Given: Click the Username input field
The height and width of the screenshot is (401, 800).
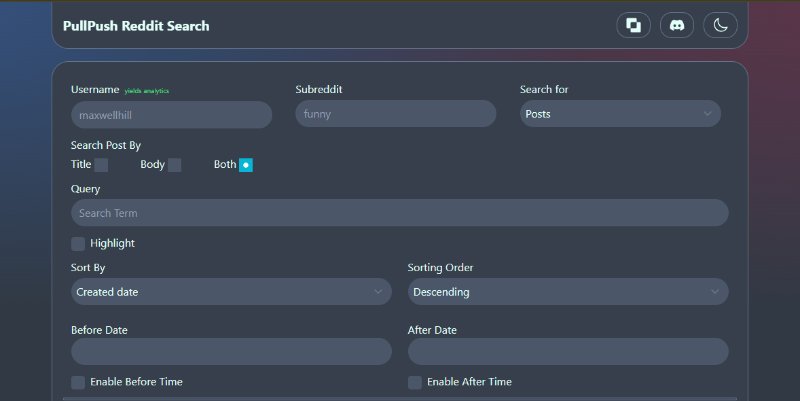Looking at the screenshot, I should [171, 114].
